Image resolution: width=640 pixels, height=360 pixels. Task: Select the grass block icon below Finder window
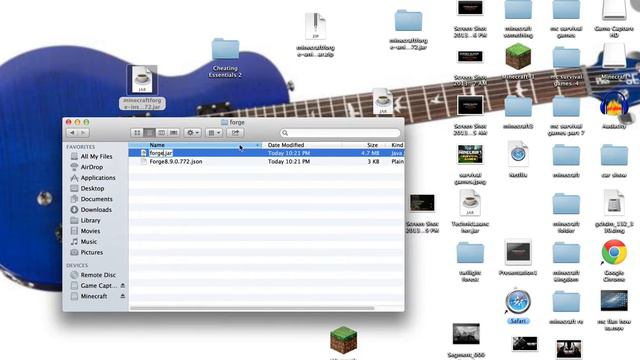point(343,340)
